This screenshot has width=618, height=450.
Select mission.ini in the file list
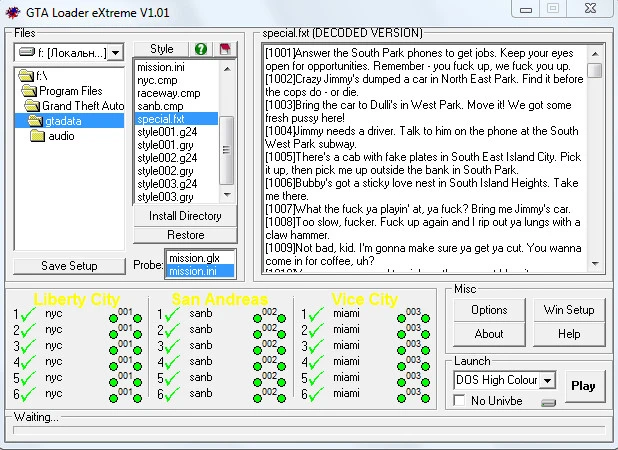pos(176,67)
